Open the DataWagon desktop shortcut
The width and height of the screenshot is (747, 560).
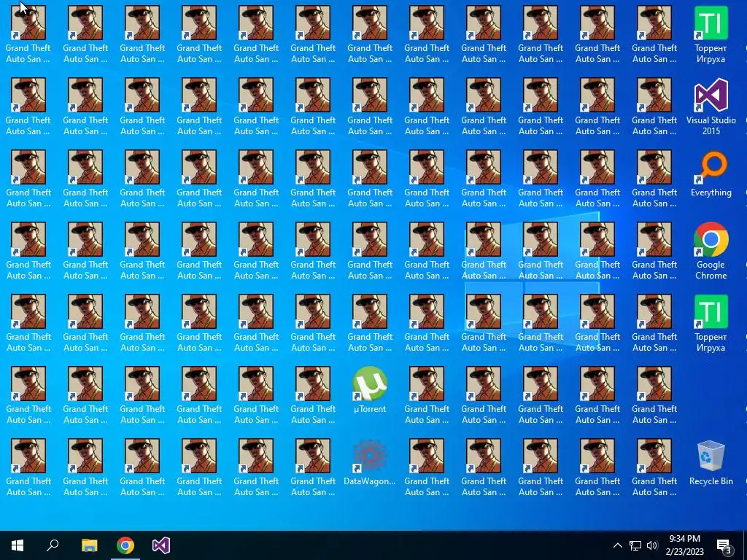click(370, 462)
